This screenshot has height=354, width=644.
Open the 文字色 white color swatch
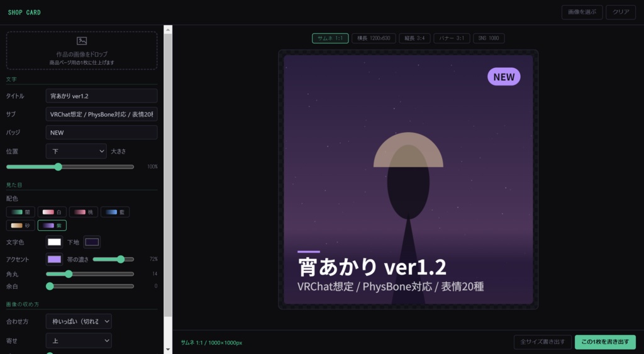coord(54,242)
